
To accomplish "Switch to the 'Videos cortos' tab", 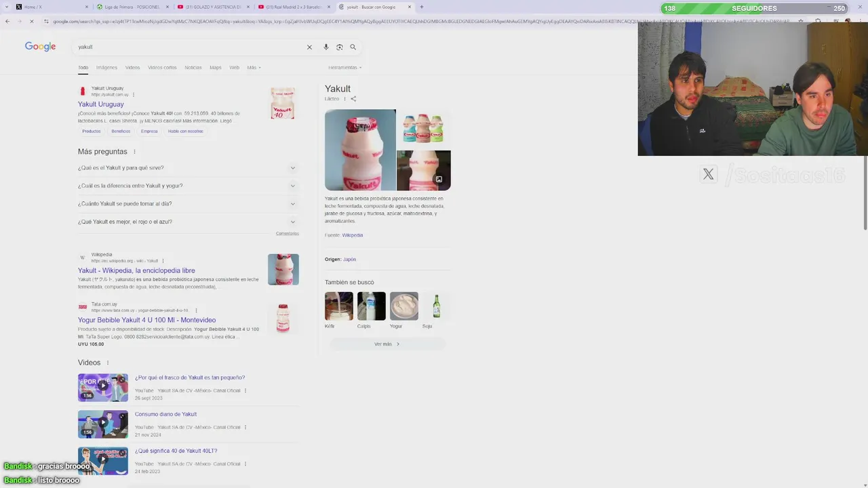I will pos(162,68).
